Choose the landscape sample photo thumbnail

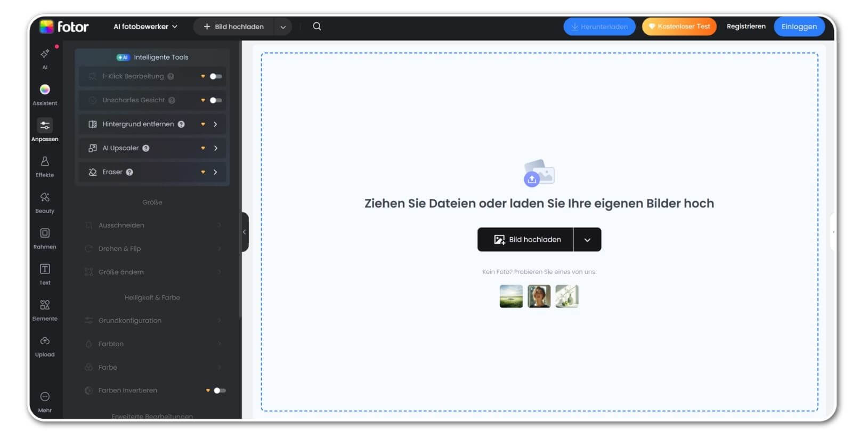pos(511,296)
